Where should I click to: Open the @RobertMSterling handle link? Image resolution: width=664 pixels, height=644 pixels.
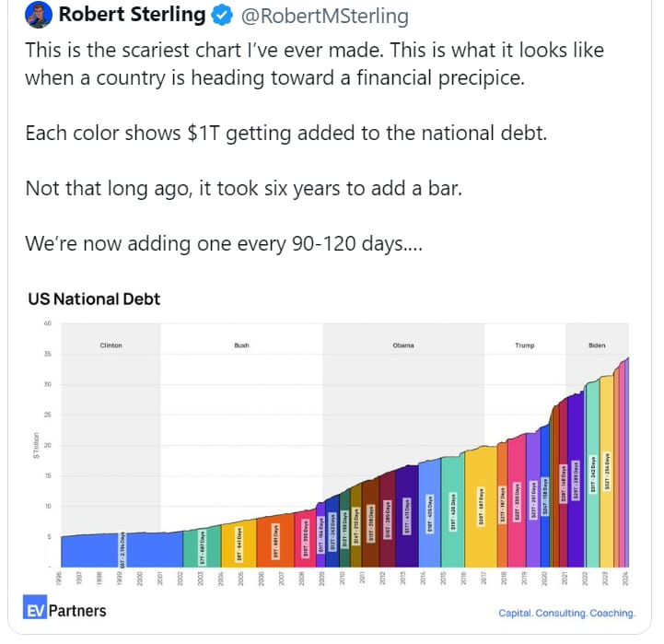coord(325,16)
